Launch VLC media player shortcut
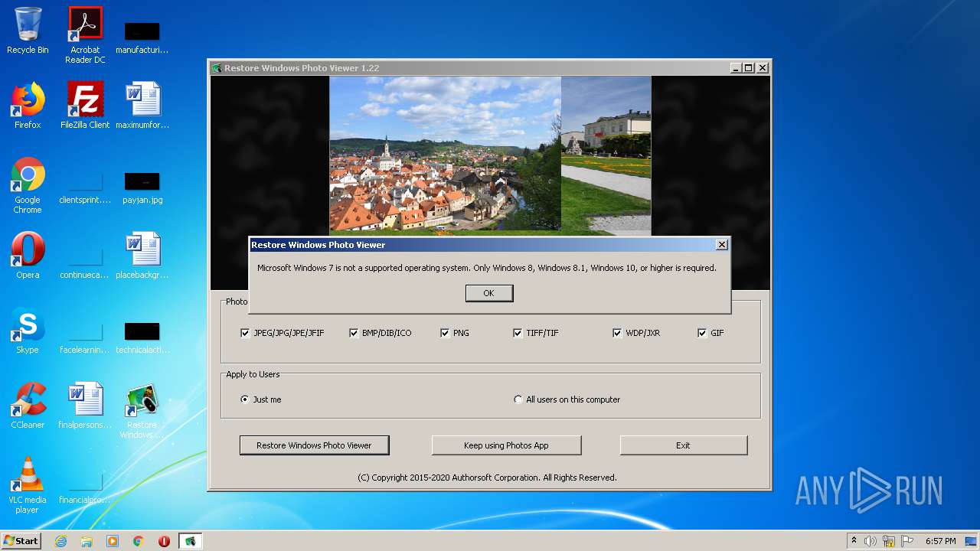This screenshot has width=980, height=551. pos(28,486)
